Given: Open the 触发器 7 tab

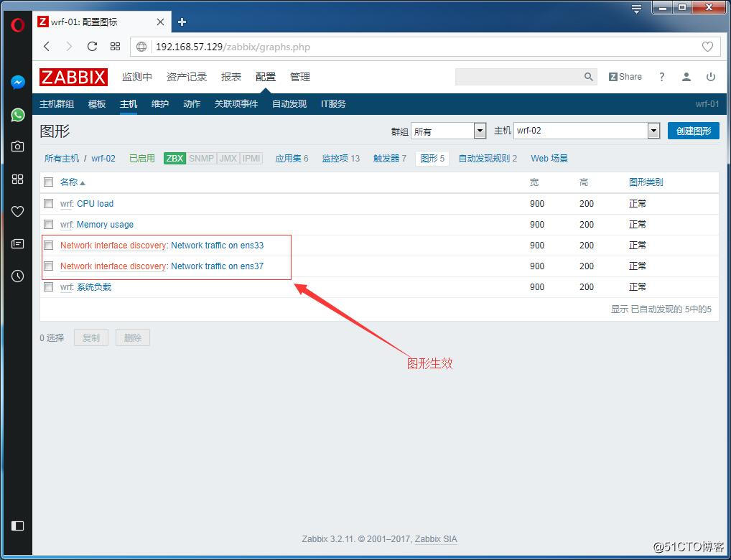Looking at the screenshot, I should pyautogui.click(x=390, y=159).
